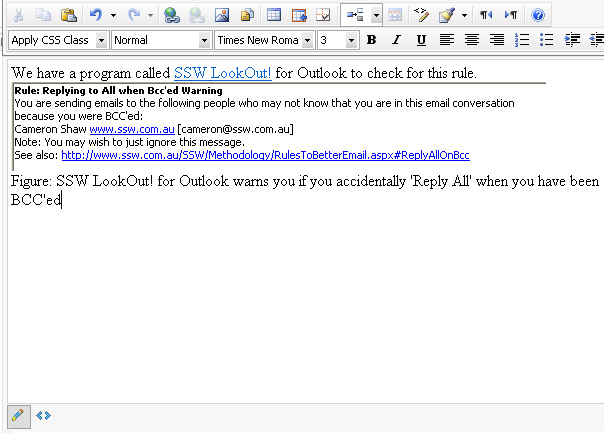This screenshot has height=433, width=604.
Task: Click the Undo arrow icon
Action: pos(96,15)
